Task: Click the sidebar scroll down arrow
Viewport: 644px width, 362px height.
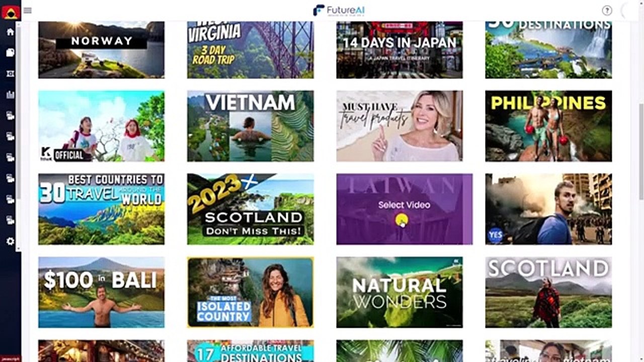Action: [19, 249]
